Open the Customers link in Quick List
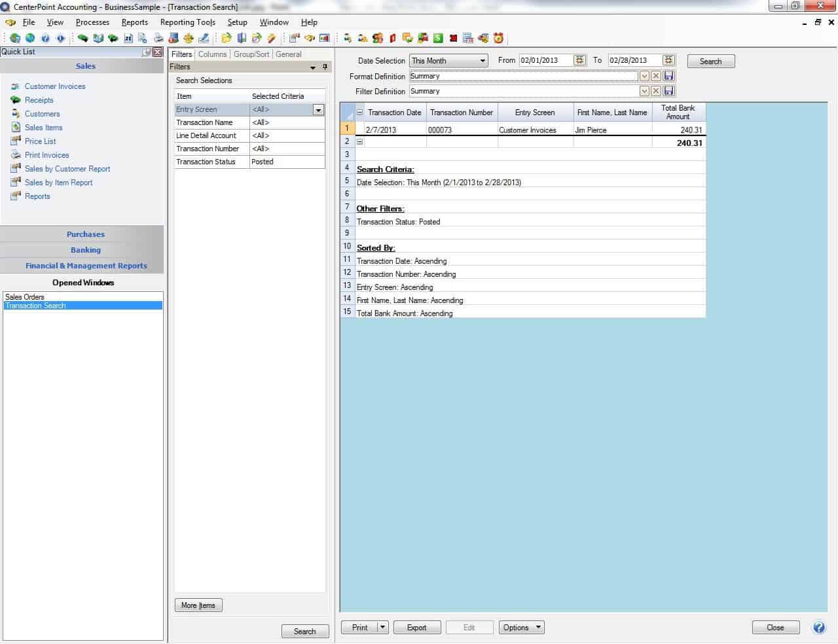 (42, 114)
